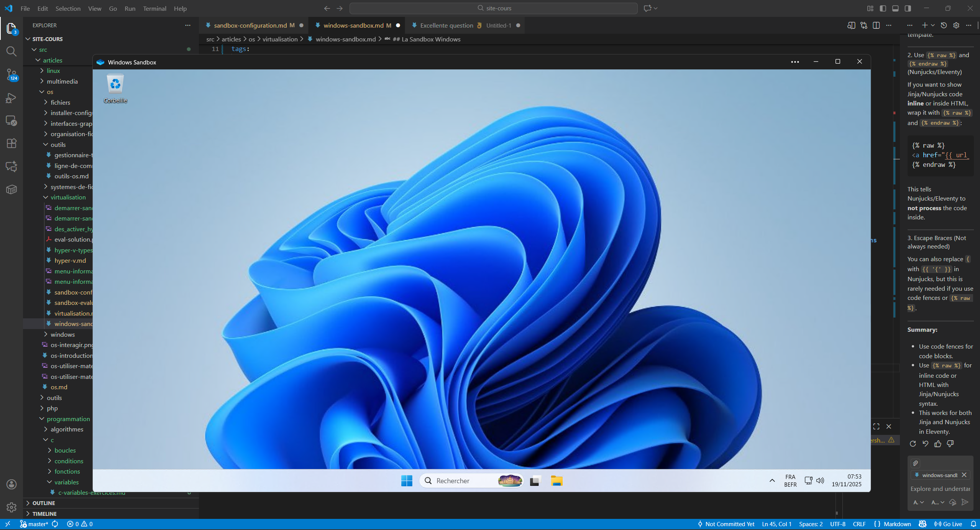Switch to Excellente question Untitled-1 tab
The height and width of the screenshot is (530, 980).
[x=466, y=25]
